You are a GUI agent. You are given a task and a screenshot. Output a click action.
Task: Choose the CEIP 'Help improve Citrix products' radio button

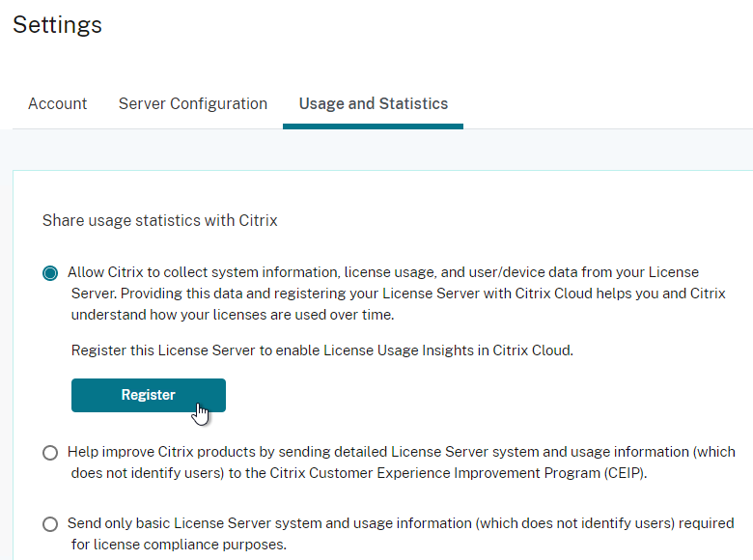coord(50,453)
